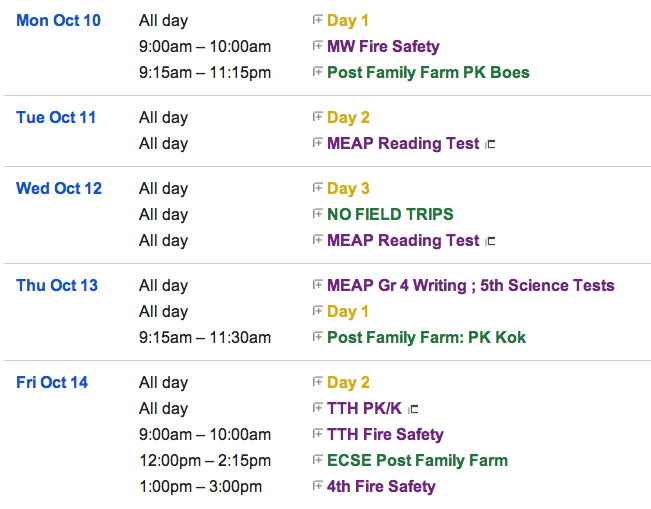
Task: Expand the 4th Fire Safety event
Action: [x=317, y=485]
